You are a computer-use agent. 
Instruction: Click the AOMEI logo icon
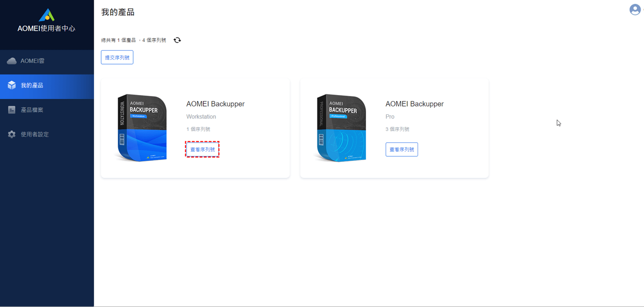click(46, 15)
